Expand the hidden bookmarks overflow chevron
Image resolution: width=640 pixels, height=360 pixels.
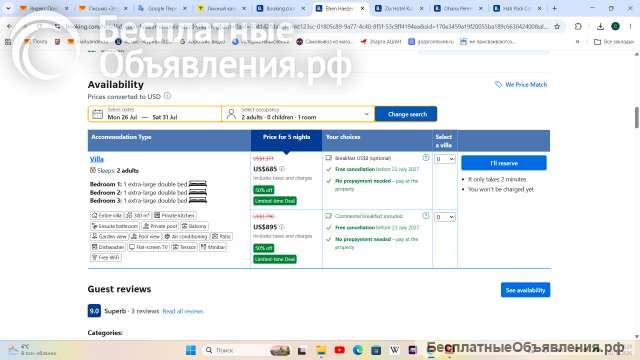[x=578, y=42]
